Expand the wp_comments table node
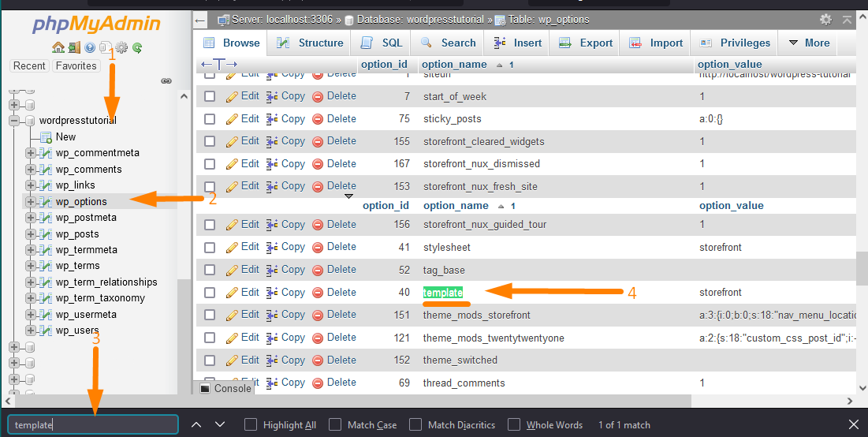The image size is (868, 437). pos(31,170)
